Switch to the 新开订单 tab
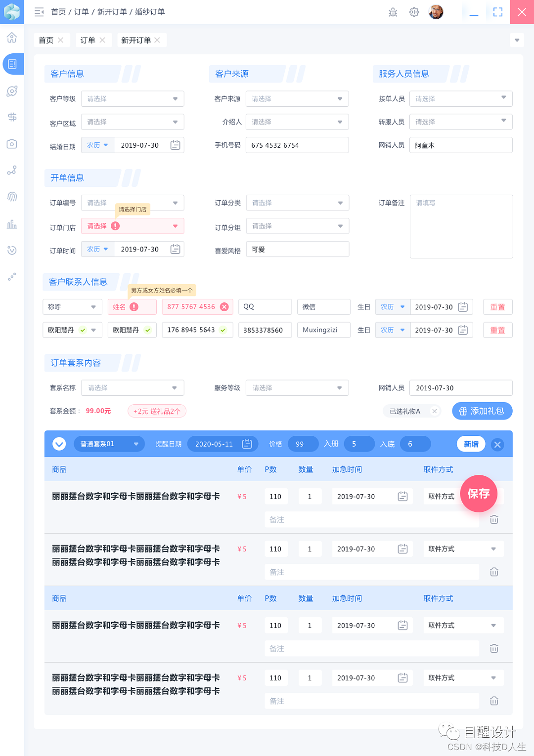The width and height of the screenshot is (534, 756). pyautogui.click(x=136, y=40)
